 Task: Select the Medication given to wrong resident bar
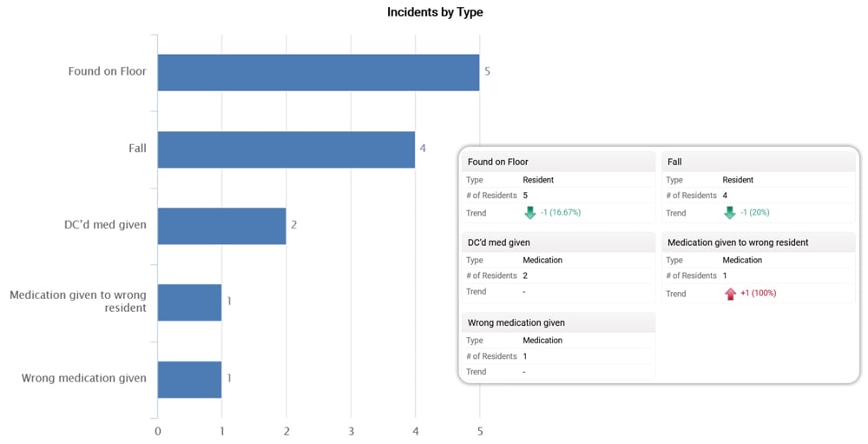point(189,302)
